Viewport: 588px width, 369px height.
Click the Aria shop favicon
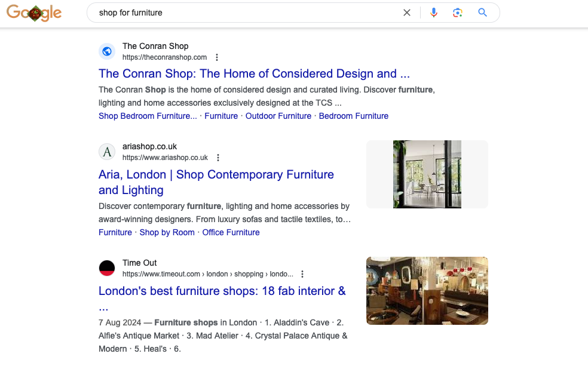pyautogui.click(x=107, y=152)
